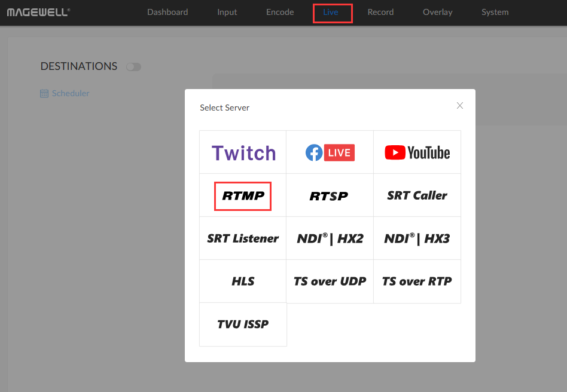Choose the RTSP protocol option
Viewport: 567px width, 392px height.
pyautogui.click(x=330, y=195)
